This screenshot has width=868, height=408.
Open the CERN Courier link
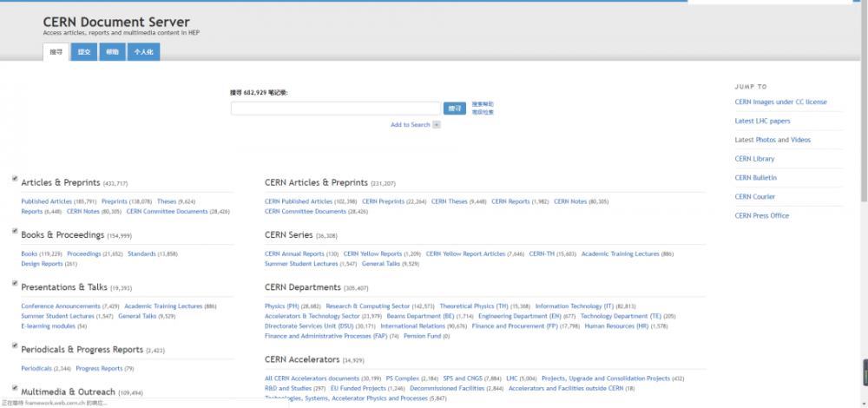click(755, 196)
